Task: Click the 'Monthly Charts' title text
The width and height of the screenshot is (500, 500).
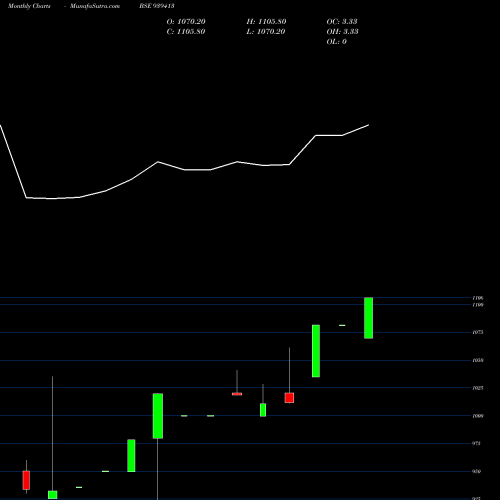Action: pos(29,6)
